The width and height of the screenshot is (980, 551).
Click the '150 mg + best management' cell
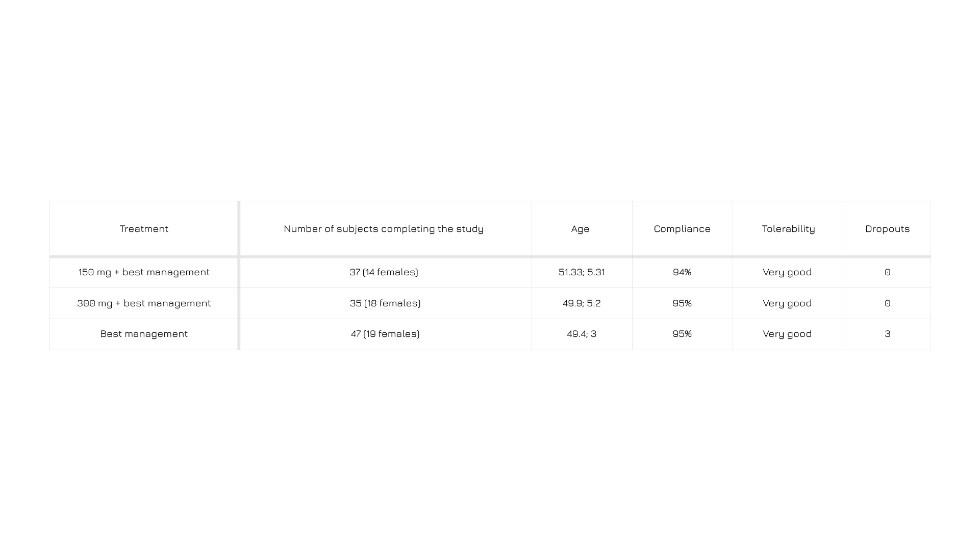[144, 272]
